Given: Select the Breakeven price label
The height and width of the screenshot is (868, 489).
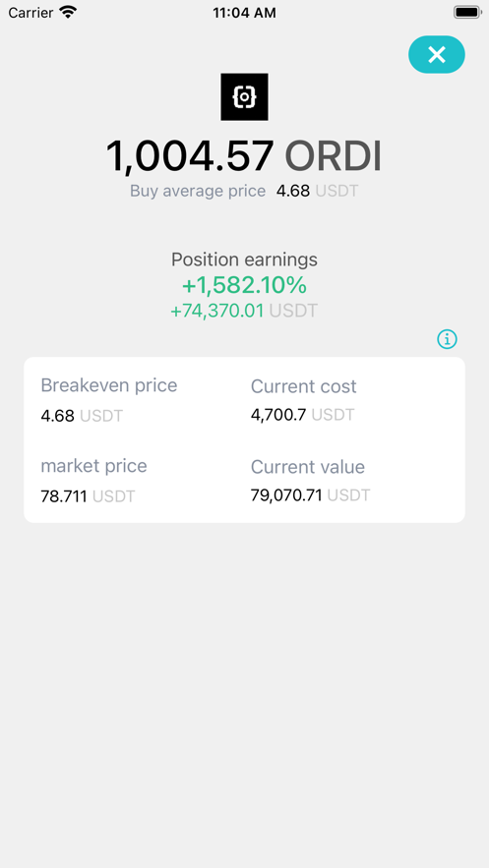Looking at the screenshot, I should (x=109, y=385).
